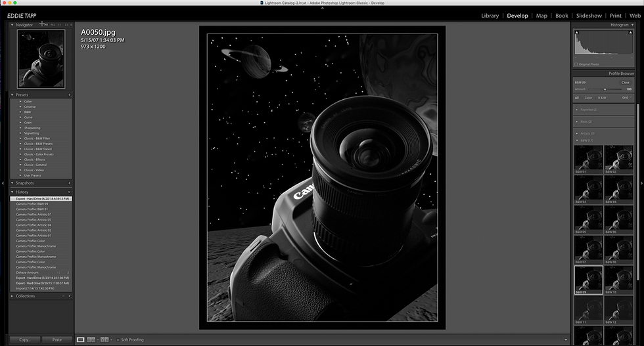The height and width of the screenshot is (346, 644).
Task: Click the Paste button
Action: click(x=57, y=340)
